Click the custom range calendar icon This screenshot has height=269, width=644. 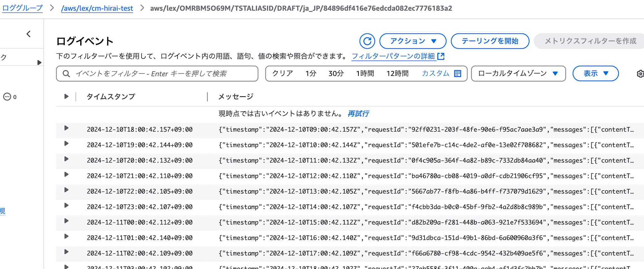click(458, 74)
